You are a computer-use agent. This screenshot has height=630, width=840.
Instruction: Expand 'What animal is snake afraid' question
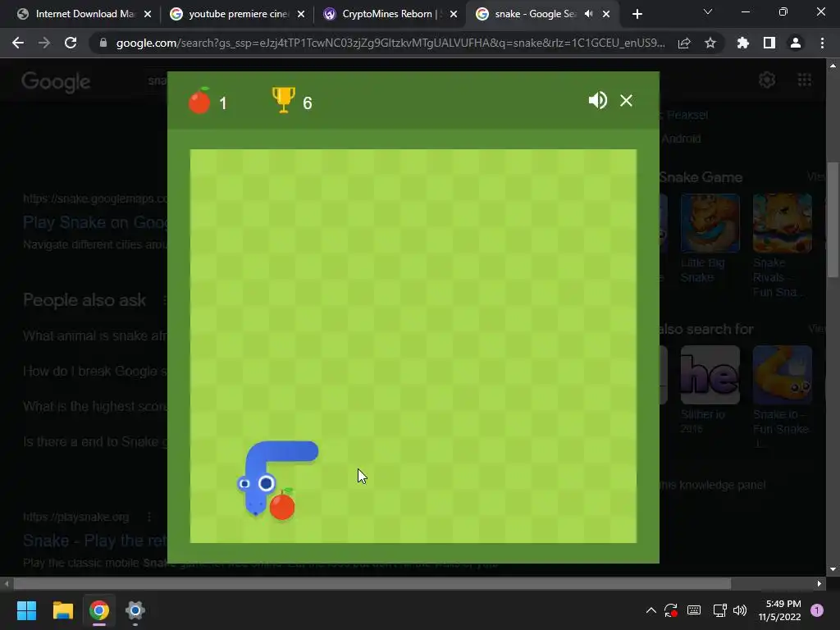95,336
